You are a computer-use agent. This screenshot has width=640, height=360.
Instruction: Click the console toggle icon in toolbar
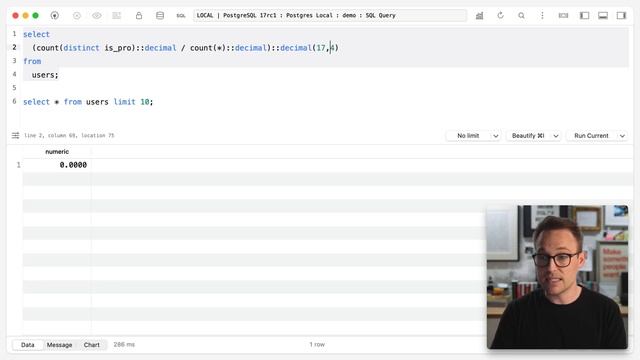click(x=563, y=16)
